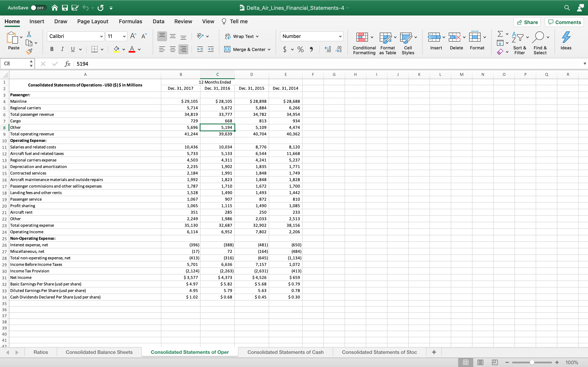Click the AutoSum sigma icon
This screenshot has width=588, height=367.
(x=500, y=34)
